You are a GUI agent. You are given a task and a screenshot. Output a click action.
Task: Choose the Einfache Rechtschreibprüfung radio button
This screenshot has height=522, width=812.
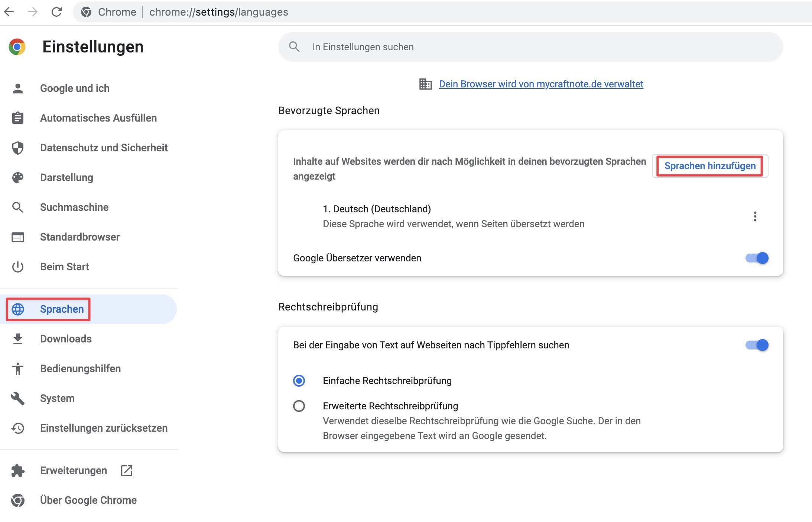pyautogui.click(x=299, y=381)
